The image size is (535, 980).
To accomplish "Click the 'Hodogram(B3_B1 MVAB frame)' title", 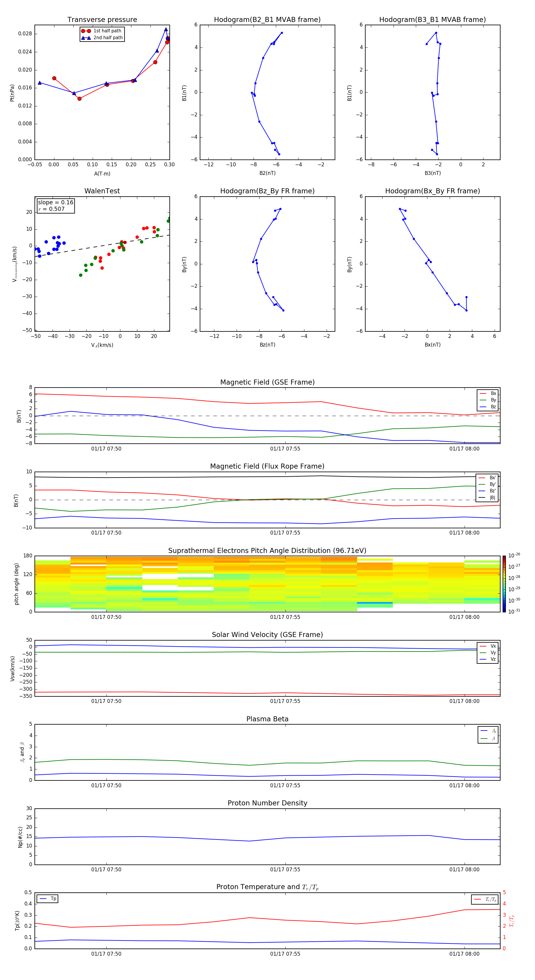I will click(432, 20).
